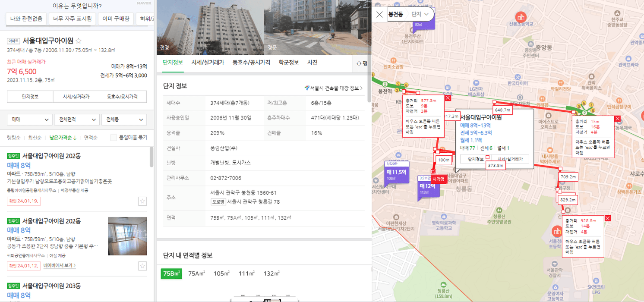Click the S-OIL gas station icon
The image size is (644, 302).
tap(448, 87)
